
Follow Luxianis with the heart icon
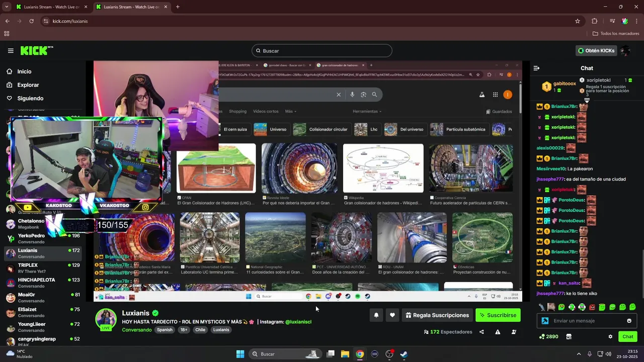392,315
